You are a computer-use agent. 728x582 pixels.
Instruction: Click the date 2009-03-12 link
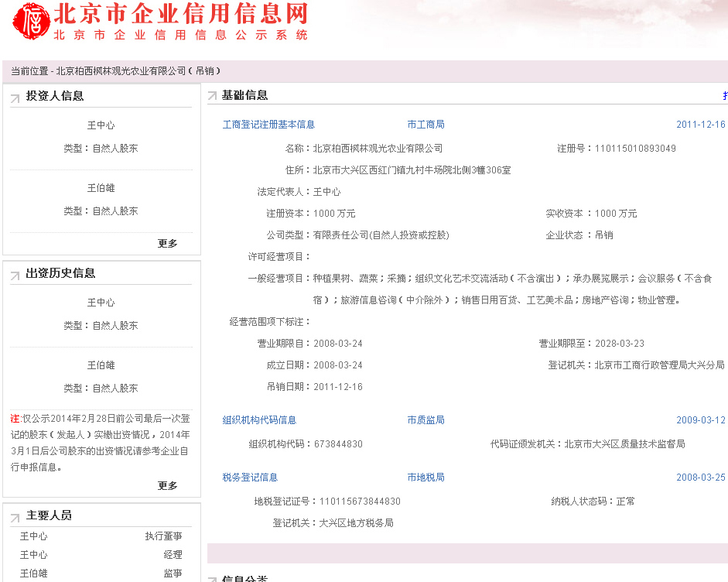(x=701, y=420)
